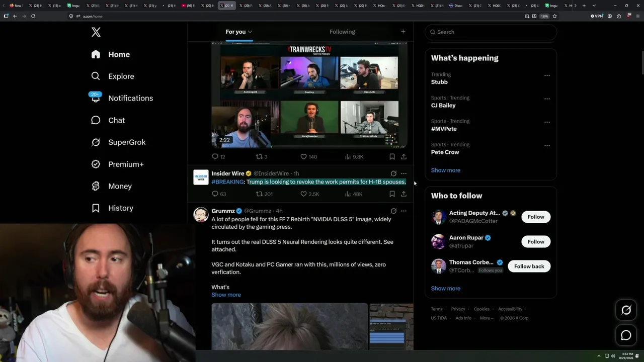Open Grok explain on Grummz post
The height and width of the screenshot is (362, 644).
point(393,211)
